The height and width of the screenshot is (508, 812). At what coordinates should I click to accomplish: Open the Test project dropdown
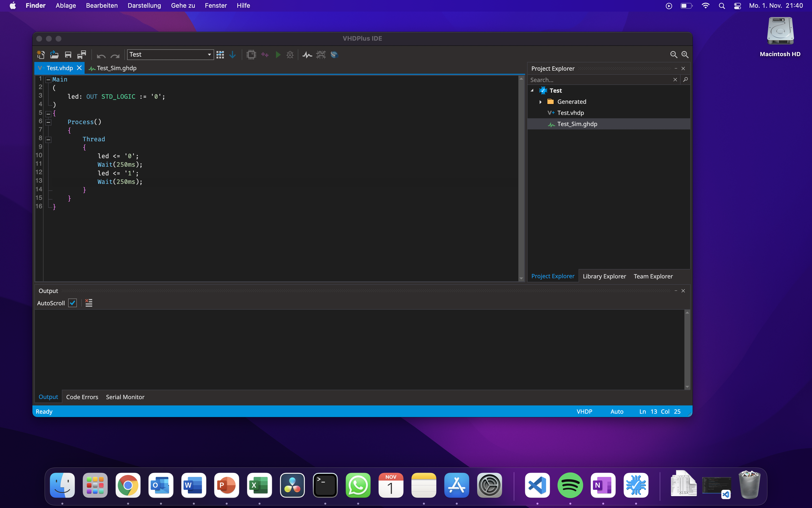click(x=170, y=54)
